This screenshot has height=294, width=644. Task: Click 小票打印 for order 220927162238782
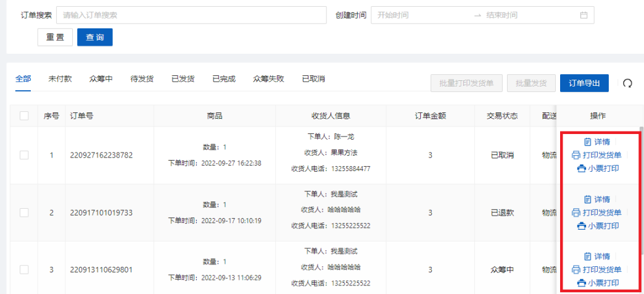point(598,168)
